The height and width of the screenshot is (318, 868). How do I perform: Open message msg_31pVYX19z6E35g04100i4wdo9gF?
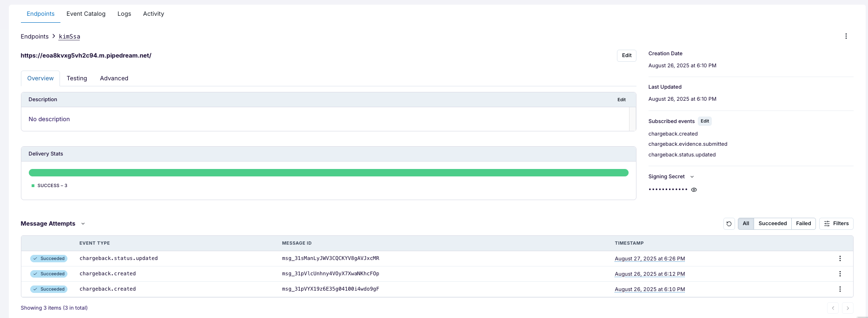330,289
